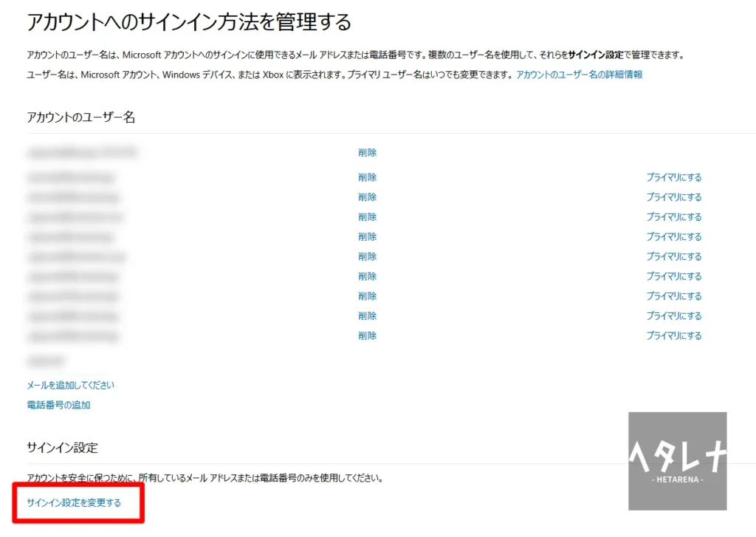Click プライマリにする in the eighth username row
This screenshot has width=756, height=537.
click(673, 296)
